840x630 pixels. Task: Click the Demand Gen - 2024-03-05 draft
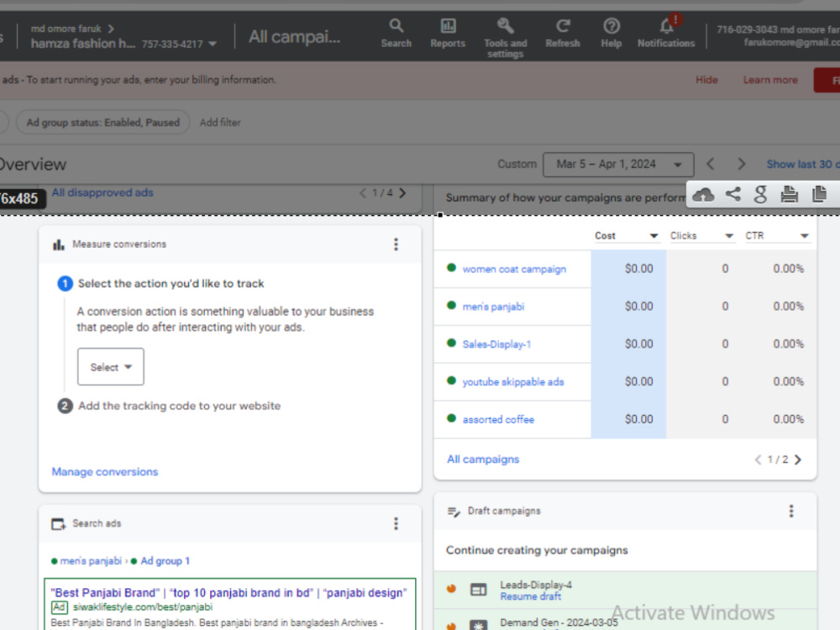559,622
